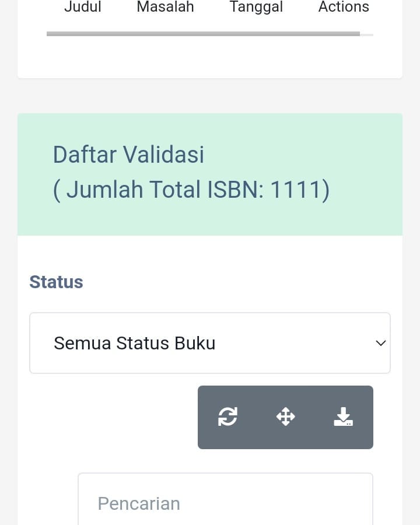
Task: Focus the Pencarian search field
Action: click(x=225, y=502)
